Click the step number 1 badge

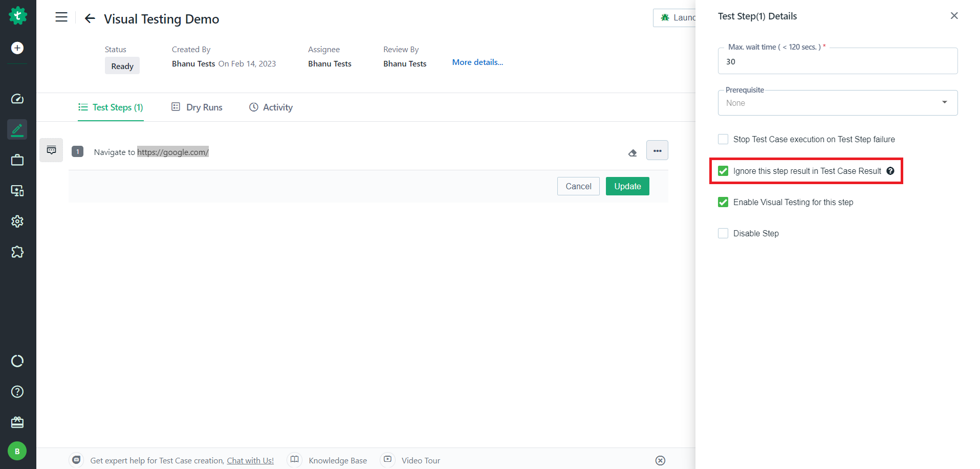tap(78, 151)
